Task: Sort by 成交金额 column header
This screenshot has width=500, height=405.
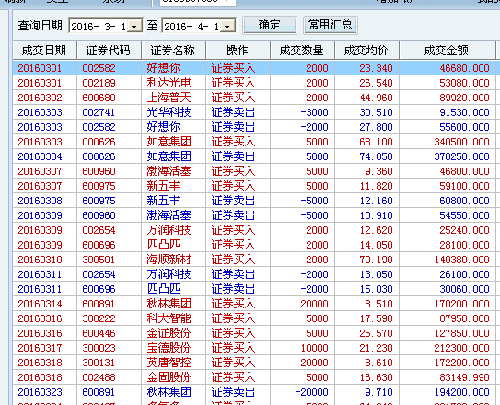Action: click(x=447, y=50)
